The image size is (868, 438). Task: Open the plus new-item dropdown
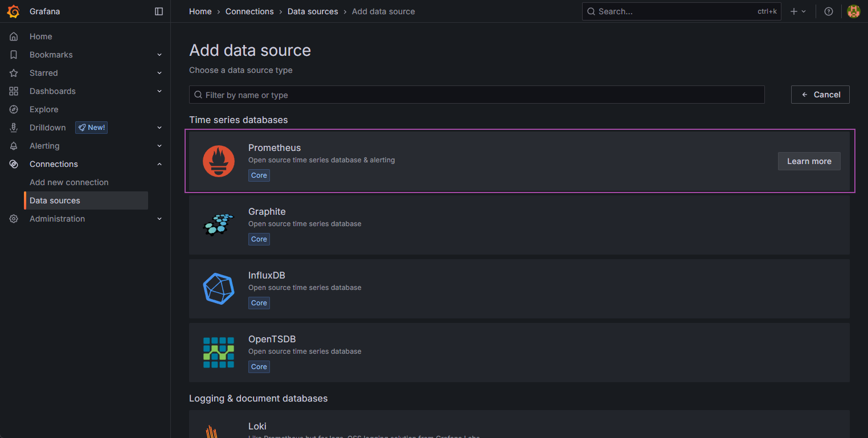click(x=798, y=11)
